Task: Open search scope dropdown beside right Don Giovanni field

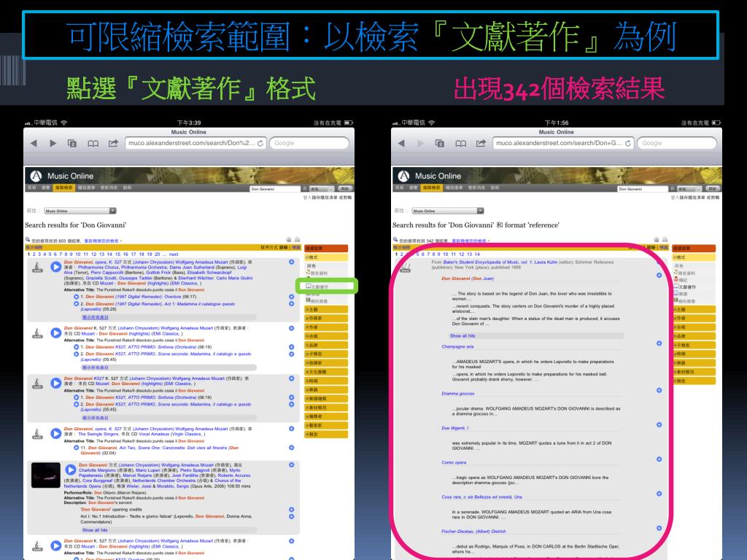Action: click(689, 189)
